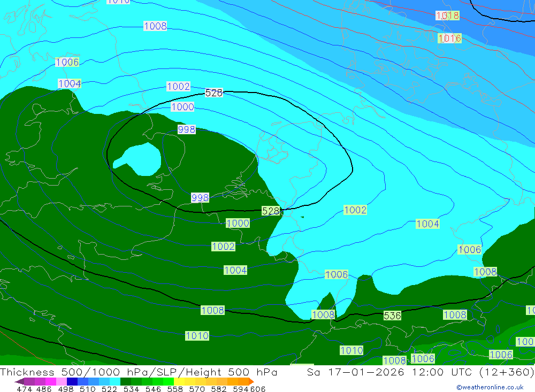
Task: Click the map title 'Thickness 500/1000 hPa/SLP/Height 500 hPa'
Action: click(139, 372)
